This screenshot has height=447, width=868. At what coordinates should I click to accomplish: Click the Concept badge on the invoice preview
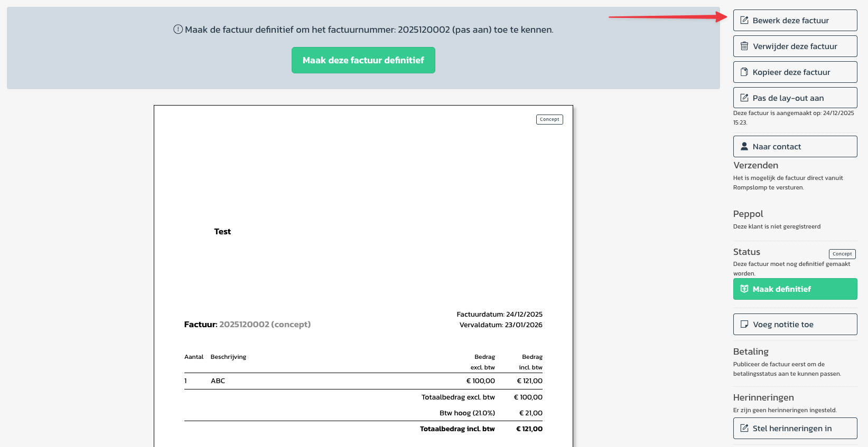[x=549, y=120]
